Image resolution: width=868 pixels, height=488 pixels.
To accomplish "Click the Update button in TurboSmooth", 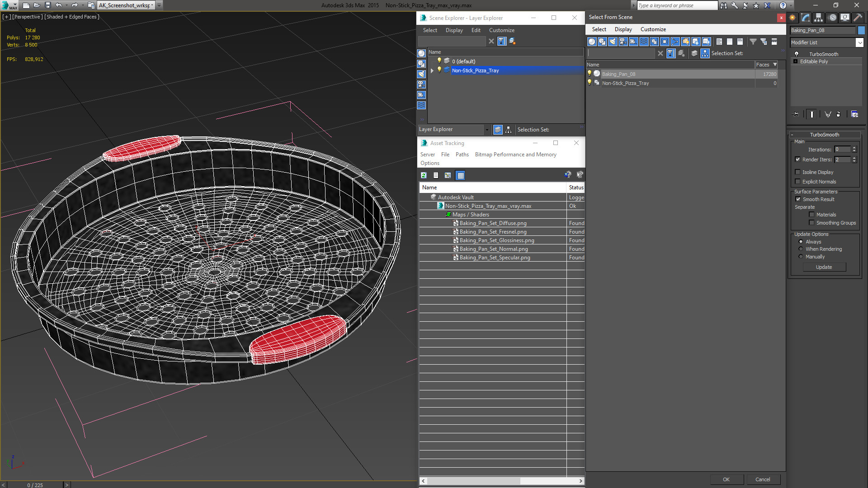I will (824, 267).
